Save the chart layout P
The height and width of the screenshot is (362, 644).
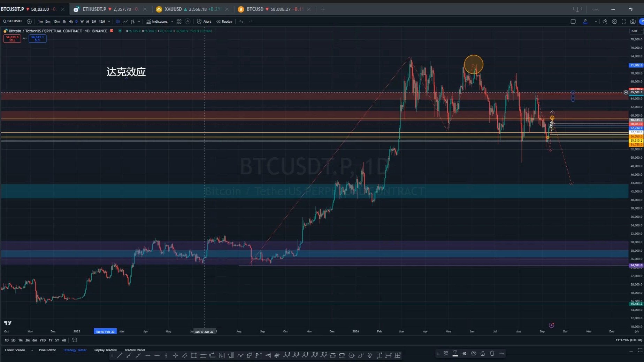tap(585, 22)
